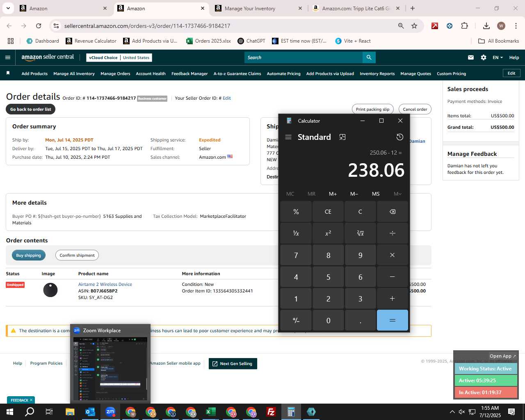Screen dimensions: 525x420
Task: Click the Confirm shipment button
Action: tap(77, 255)
